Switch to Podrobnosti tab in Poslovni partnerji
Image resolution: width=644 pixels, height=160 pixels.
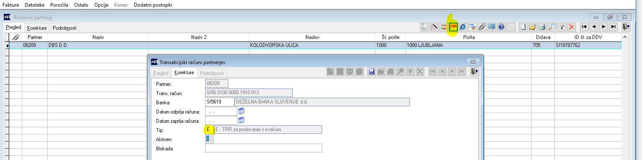tap(64, 28)
